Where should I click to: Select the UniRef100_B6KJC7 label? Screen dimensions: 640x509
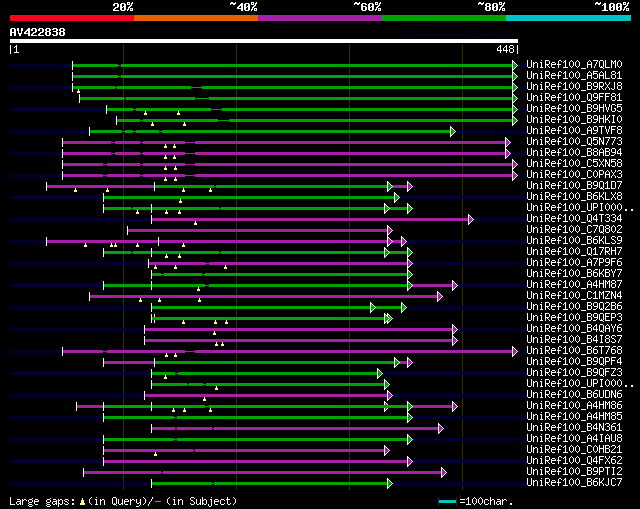click(x=574, y=483)
